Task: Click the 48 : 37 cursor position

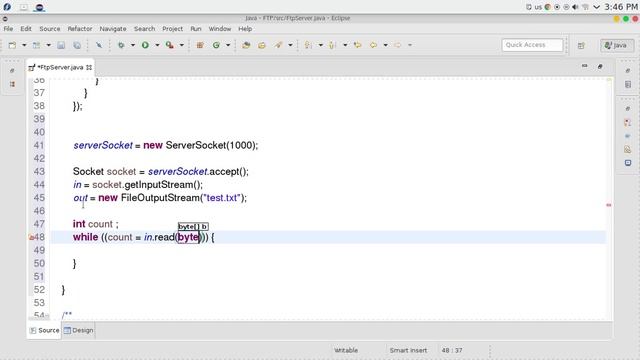Action: [452, 350]
